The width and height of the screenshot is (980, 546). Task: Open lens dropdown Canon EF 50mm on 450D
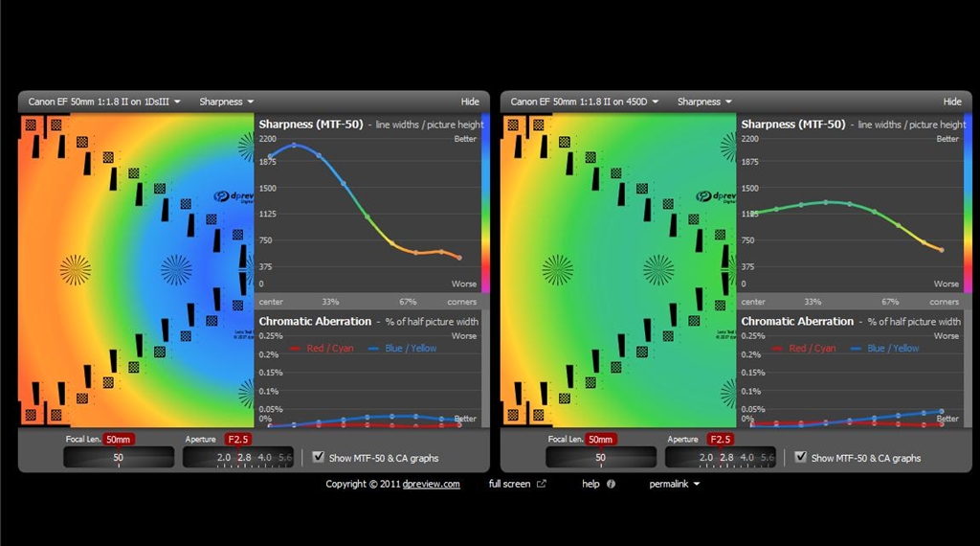585,102
